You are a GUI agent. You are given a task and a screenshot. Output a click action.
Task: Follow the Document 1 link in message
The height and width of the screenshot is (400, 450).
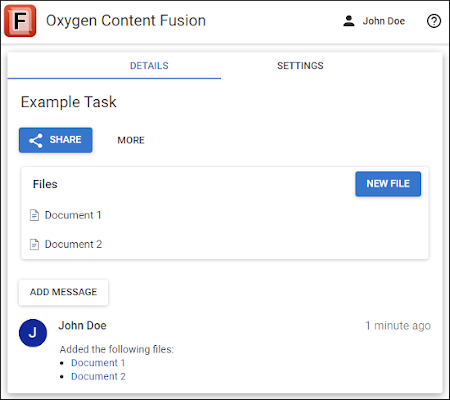[98, 363]
